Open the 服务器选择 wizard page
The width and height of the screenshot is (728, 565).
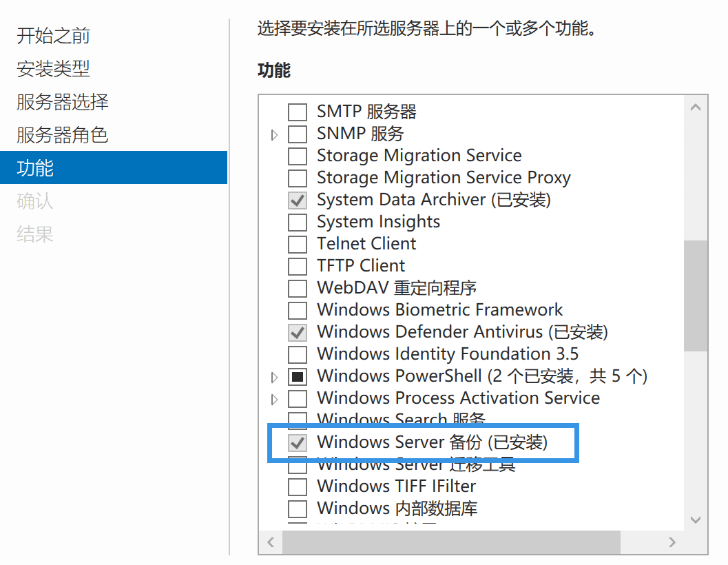click(62, 102)
